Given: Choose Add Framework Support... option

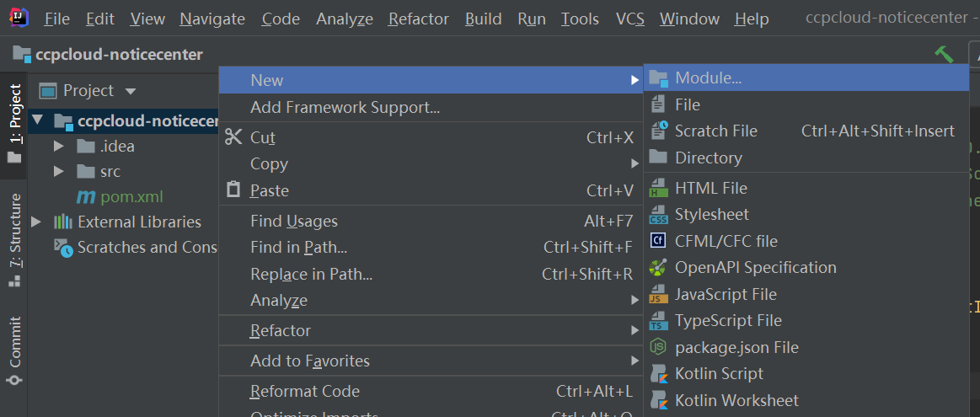Looking at the screenshot, I should point(345,107).
